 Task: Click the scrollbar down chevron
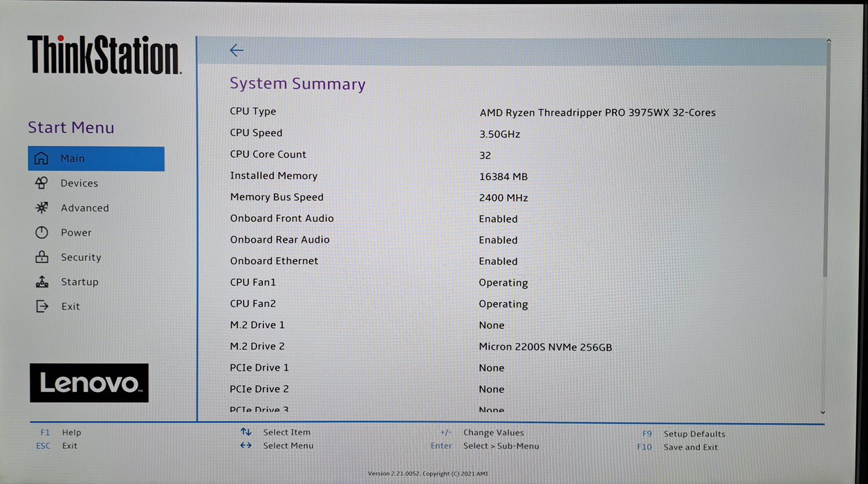823,412
